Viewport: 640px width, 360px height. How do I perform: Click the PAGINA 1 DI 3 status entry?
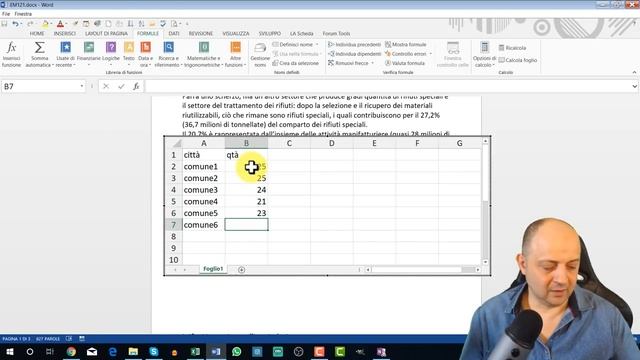(16, 339)
